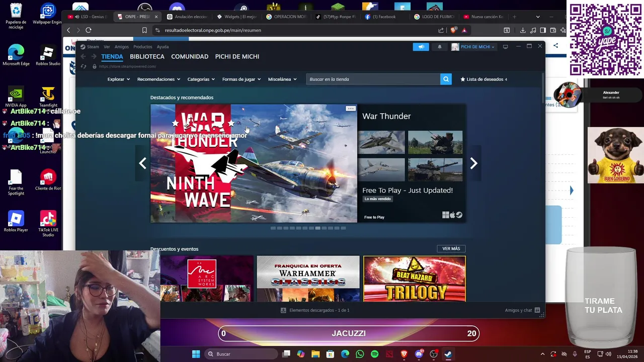Viewport: 644px width, 362px height.
Task: Open a new browser tab
Action: [x=514, y=17]
